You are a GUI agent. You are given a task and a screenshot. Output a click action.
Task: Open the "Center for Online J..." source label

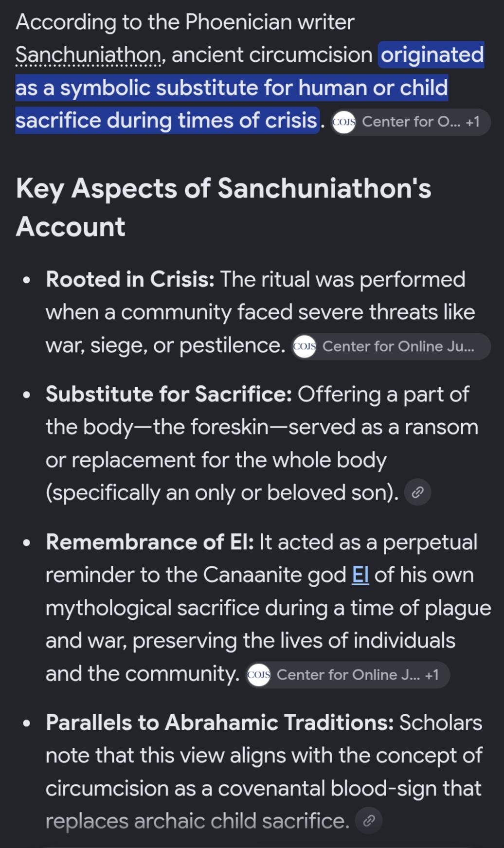tap(348, 675)
